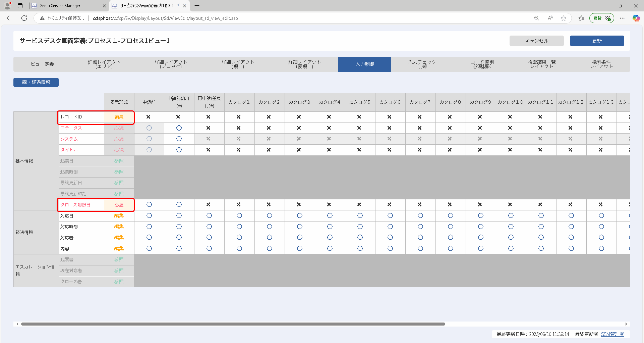644x343 pixels.
Task: Toggle 対応者 circle under カタログ９
Action: coord(481,238)
